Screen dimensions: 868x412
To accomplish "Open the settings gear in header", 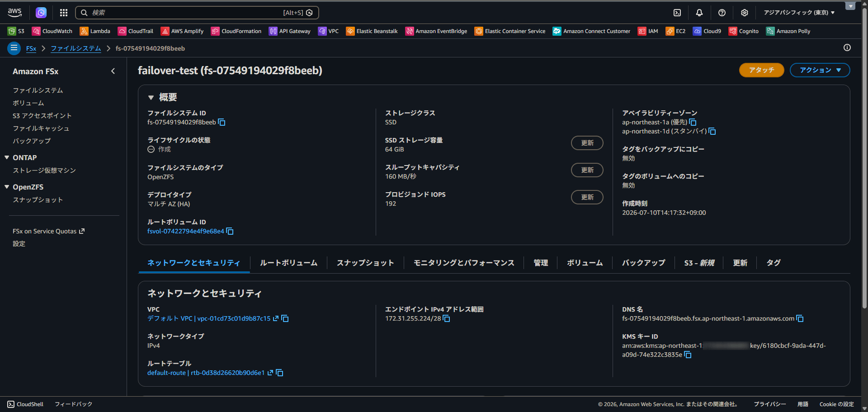I will [745, 13].
